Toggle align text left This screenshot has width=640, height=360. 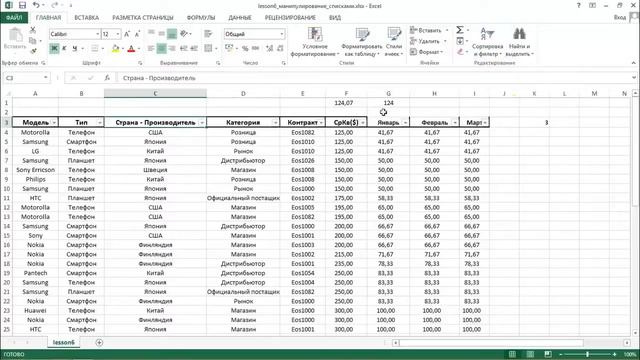point(151,49)
